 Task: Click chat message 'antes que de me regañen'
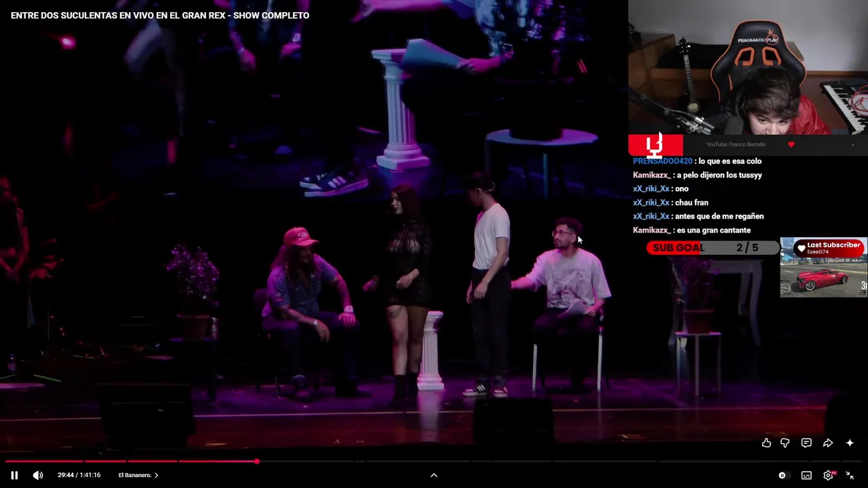719,216
